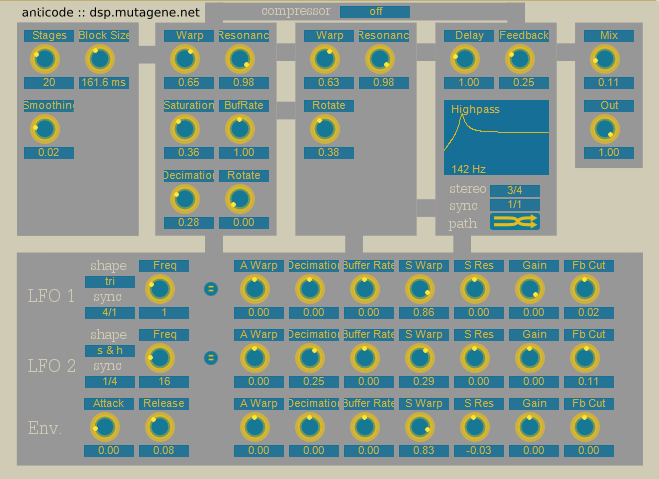Click the path routing crossover icon
The height and width of the screenshot is (479, 659).
(515, 221)
